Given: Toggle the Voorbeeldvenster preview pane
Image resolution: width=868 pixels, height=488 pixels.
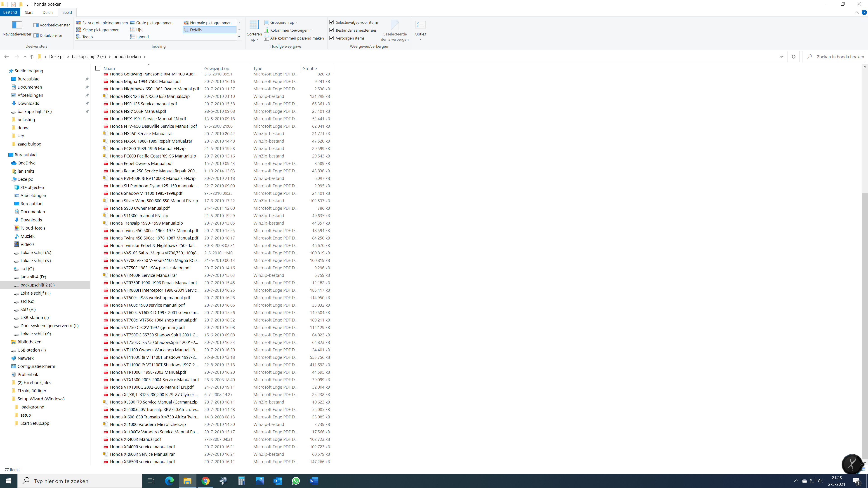Looking at the screenshot, I should point(52,25).
